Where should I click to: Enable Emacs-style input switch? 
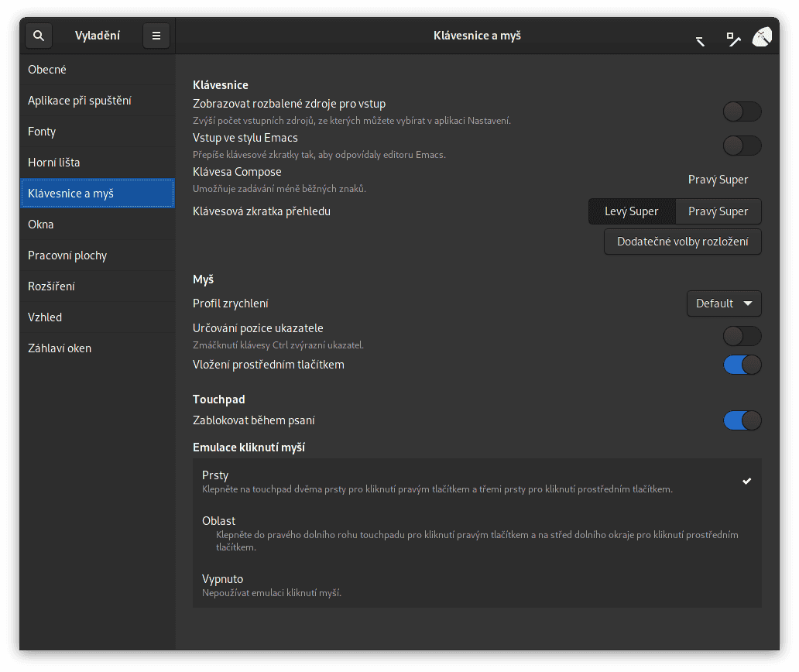pos(742,146)
